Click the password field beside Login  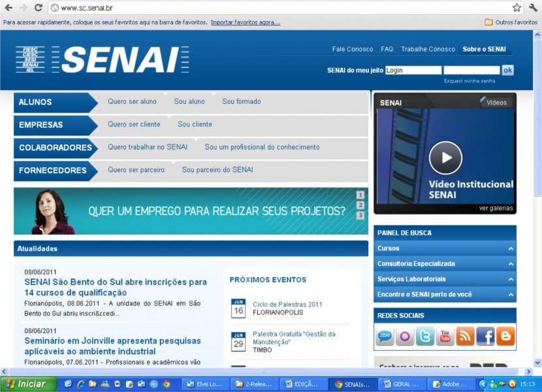click(x=472, y=71)
